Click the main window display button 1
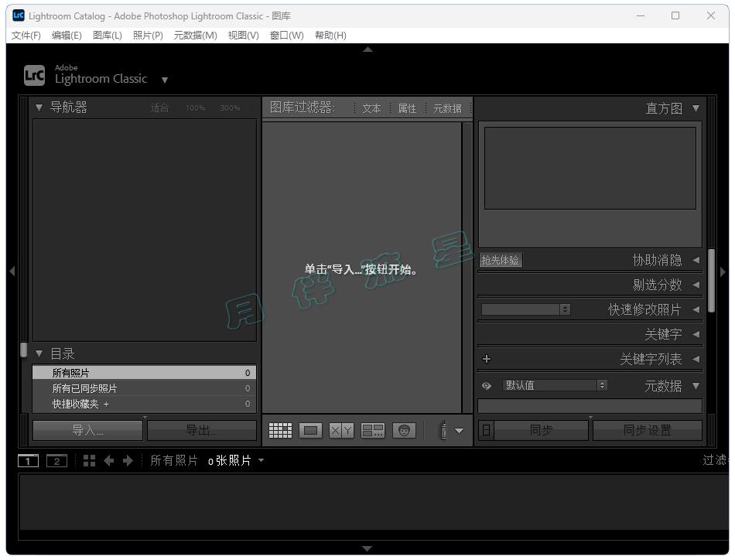The width and height of the screenshot is (735, 560). click(28, 461)
